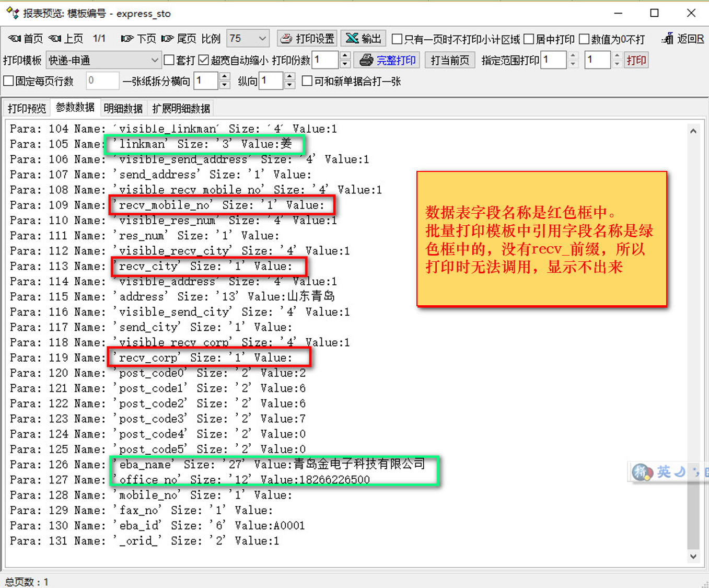Open print settings (打印设置)
709x588 pixels.
coord(307,39)
